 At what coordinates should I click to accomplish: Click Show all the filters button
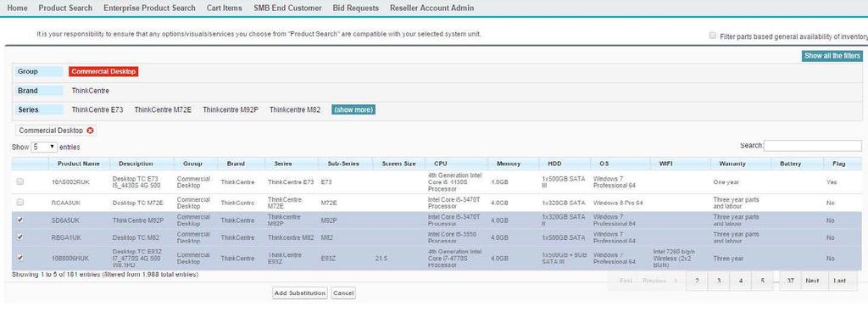coord(832,56)
